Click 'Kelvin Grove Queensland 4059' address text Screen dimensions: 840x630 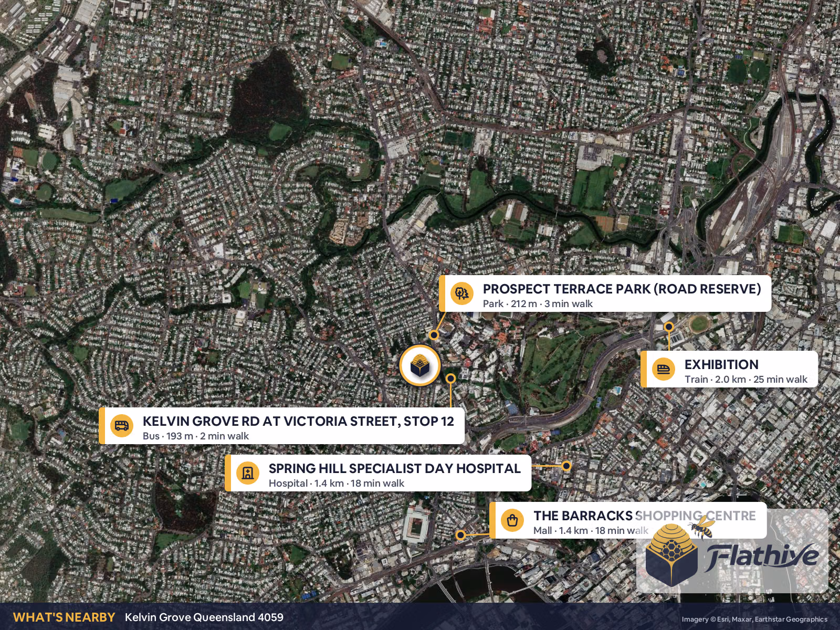[x=204, y=617]
